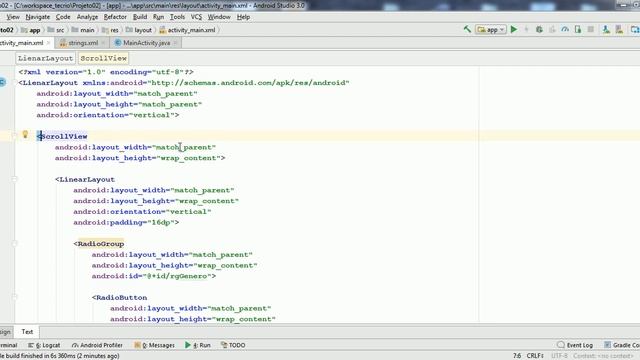Open the Terminal tool window
Image resolution: width=640 pixels, height=360 pixels.
[9, 345]
